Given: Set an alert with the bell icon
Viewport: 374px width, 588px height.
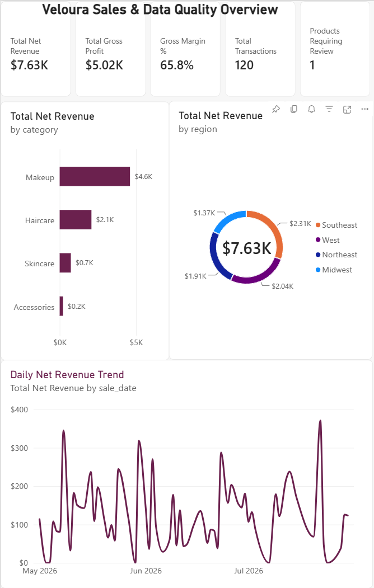Looking at the screenshot, I should [311, 109].
